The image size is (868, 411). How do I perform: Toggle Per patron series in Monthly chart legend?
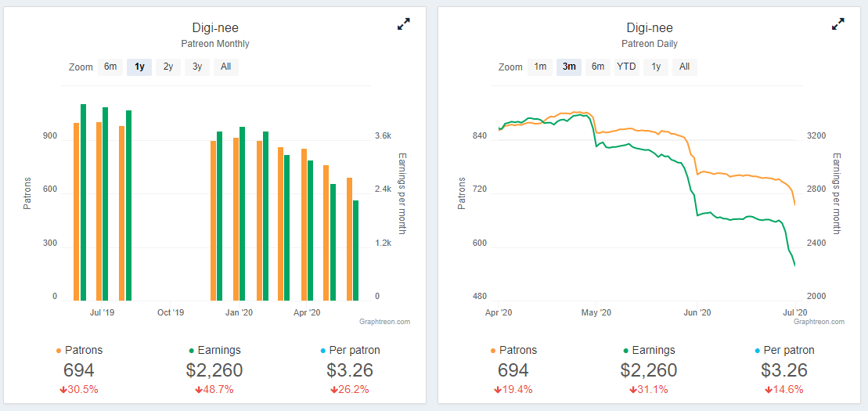point(350,350)
